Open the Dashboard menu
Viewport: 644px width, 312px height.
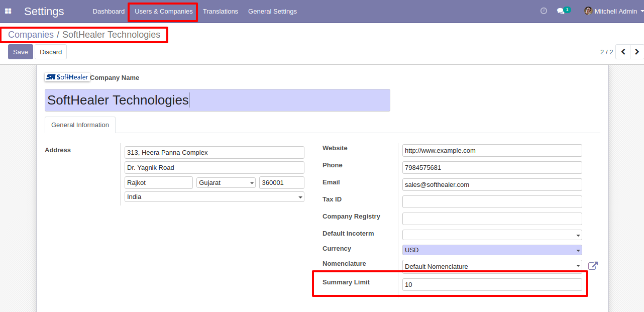point(109,11)
